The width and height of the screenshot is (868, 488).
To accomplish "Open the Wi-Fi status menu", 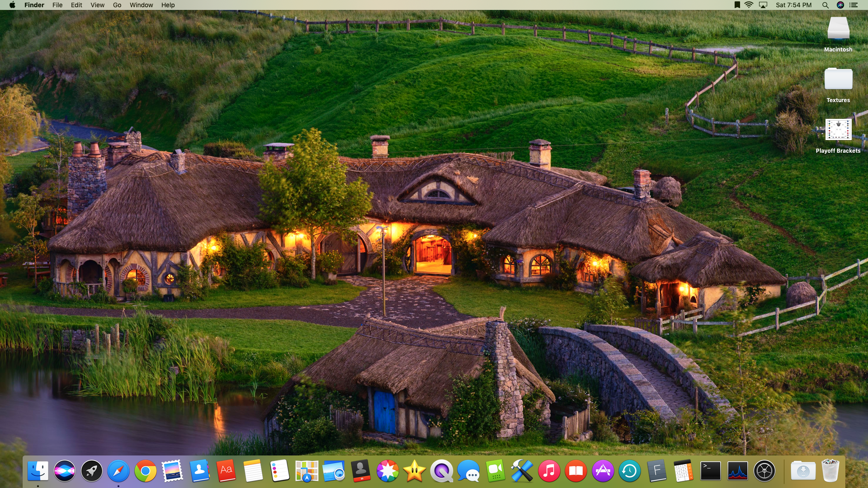I will pyautogui.click(x=749, y=5).
